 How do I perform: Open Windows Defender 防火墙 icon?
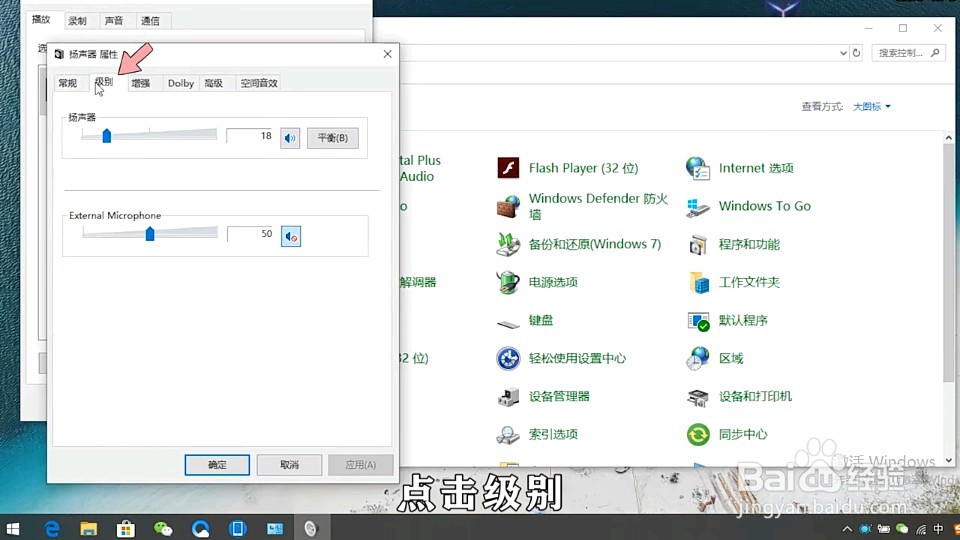point(508,206)
